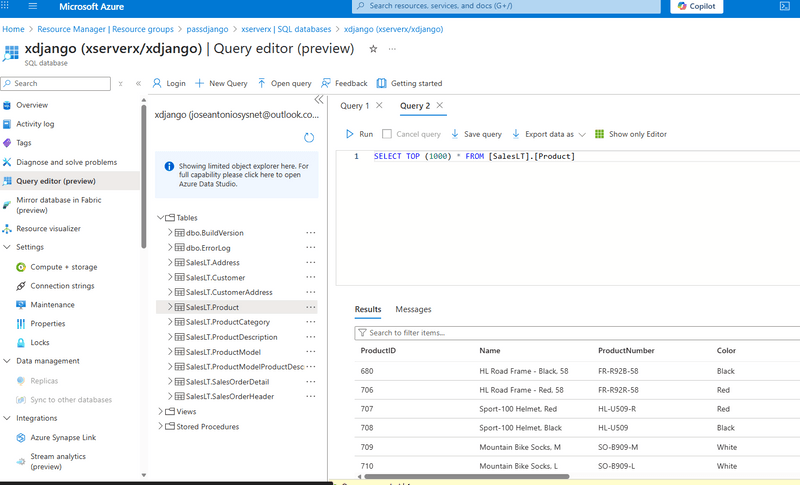This screenshot has height=485, width=800.
Task: Open Stream analytics (preview)
Action: [x=58, y=461]
